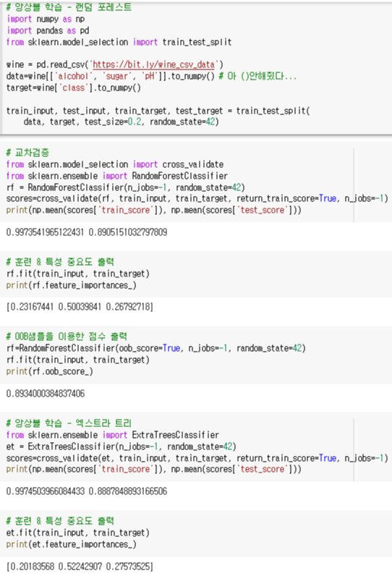Click output '[0.23167441 0.50039841 0.26792718]'
The image size is (392, 576).
(80, 306)
